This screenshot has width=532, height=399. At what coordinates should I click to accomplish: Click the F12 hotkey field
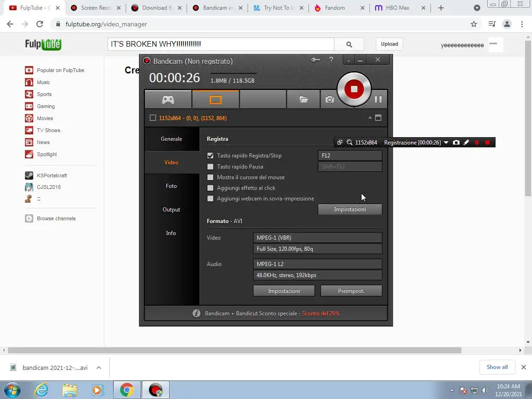350,155
